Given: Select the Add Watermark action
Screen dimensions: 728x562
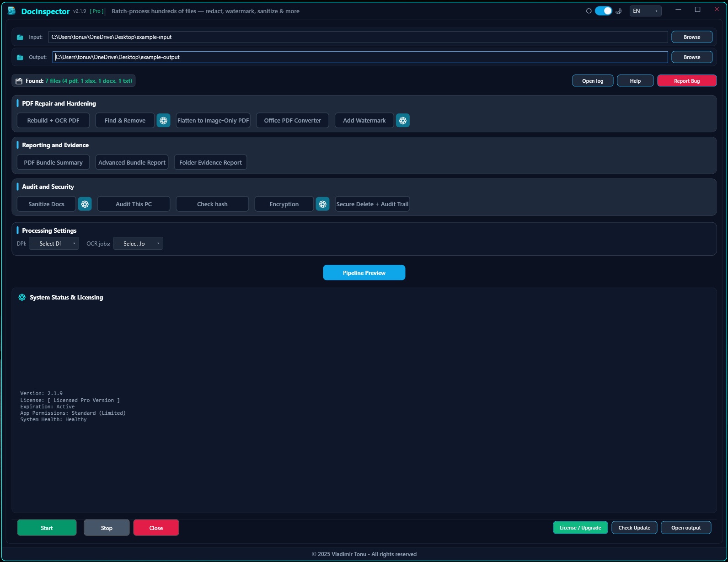Looking at the screenshot, I should [364, 121].
